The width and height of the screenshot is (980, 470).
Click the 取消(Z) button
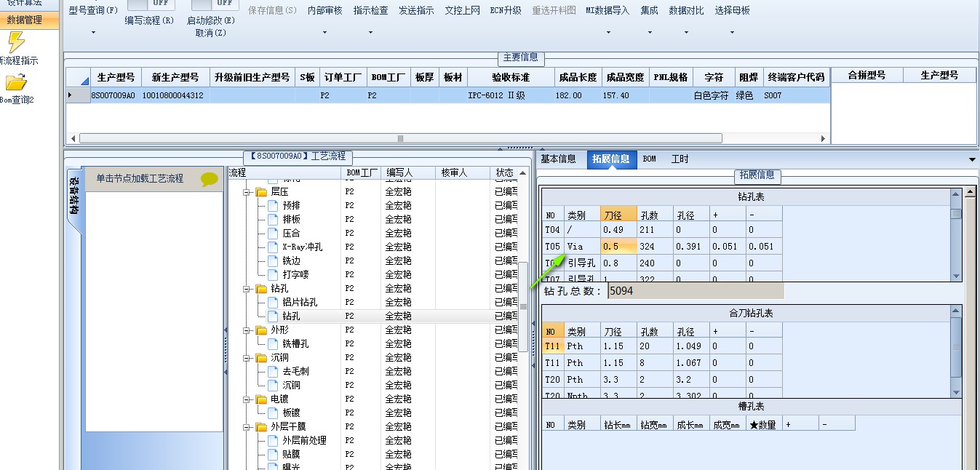211,33
